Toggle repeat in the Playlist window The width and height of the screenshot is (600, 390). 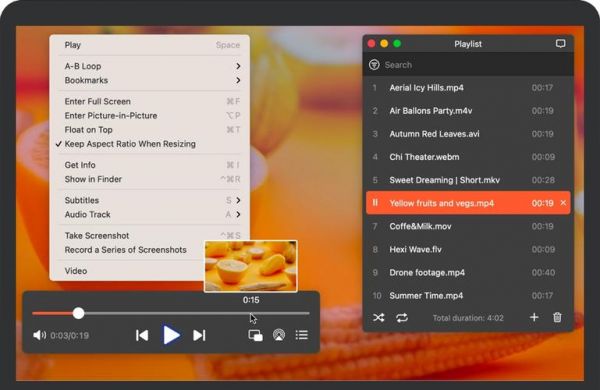tap(402, 318)
